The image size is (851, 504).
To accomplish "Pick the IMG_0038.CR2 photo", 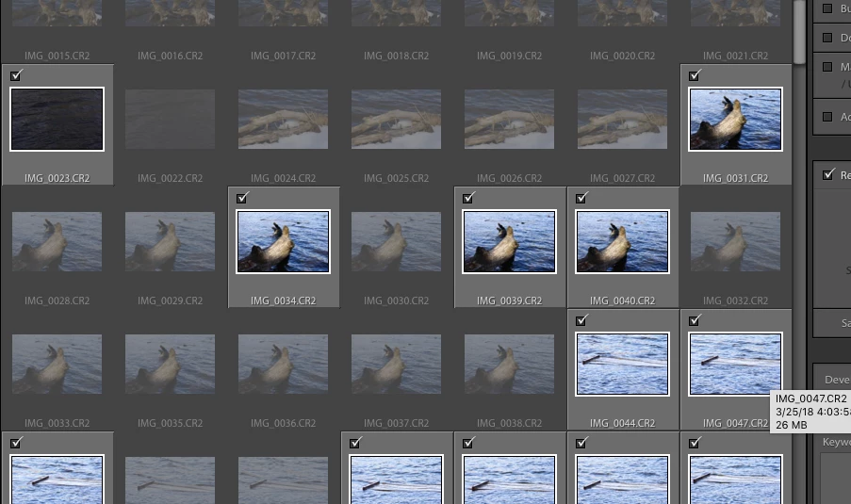I will [509, 364].
